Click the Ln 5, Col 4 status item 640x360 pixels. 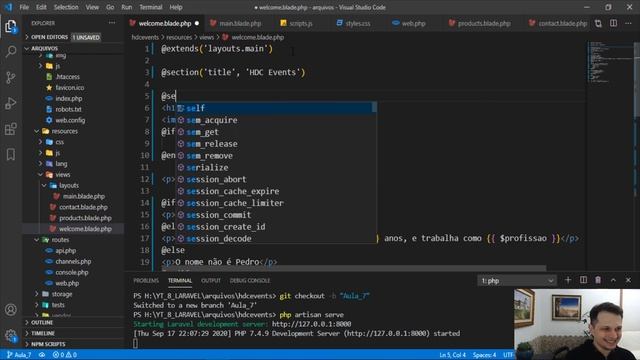tap(452, 355)
